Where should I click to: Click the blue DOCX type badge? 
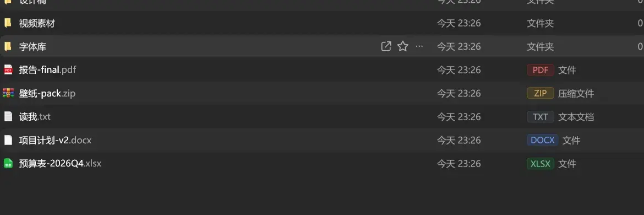pos(543,140)
